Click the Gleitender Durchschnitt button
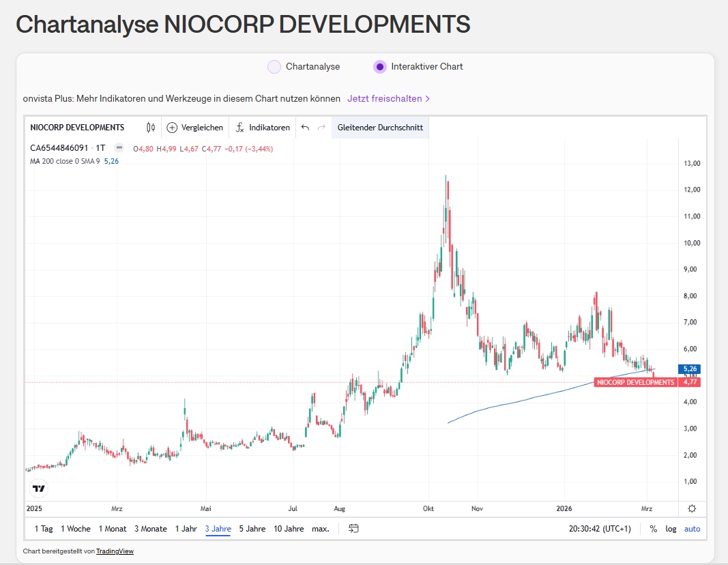Image resolution: width=728 pixels, height=565 pixels. [380, 128]
